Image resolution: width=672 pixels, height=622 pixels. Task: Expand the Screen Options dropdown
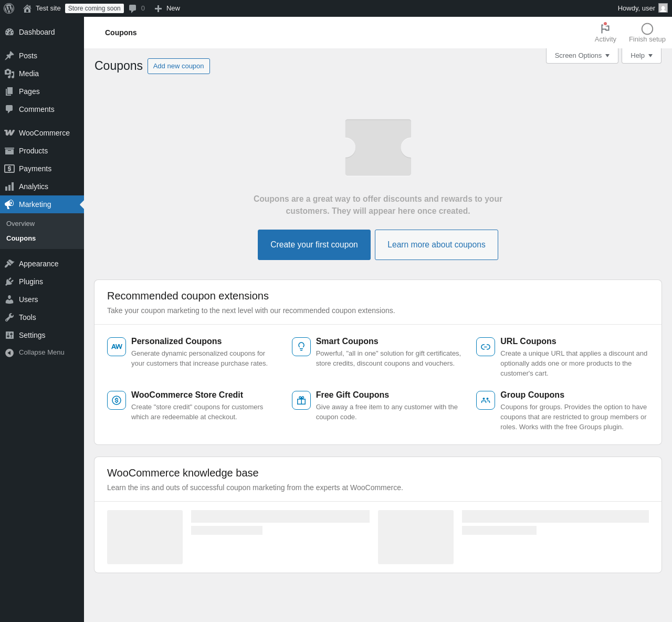[582, 56]
